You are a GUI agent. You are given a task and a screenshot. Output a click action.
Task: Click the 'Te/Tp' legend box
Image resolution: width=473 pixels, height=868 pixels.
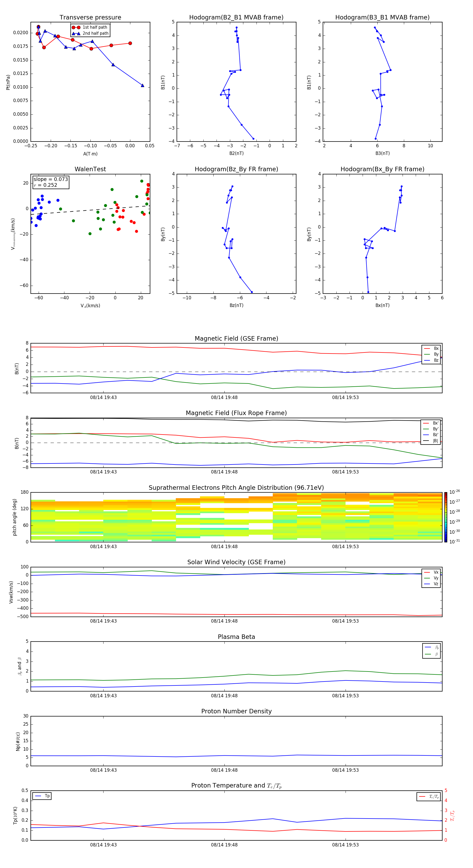click(x=429, y=796)
